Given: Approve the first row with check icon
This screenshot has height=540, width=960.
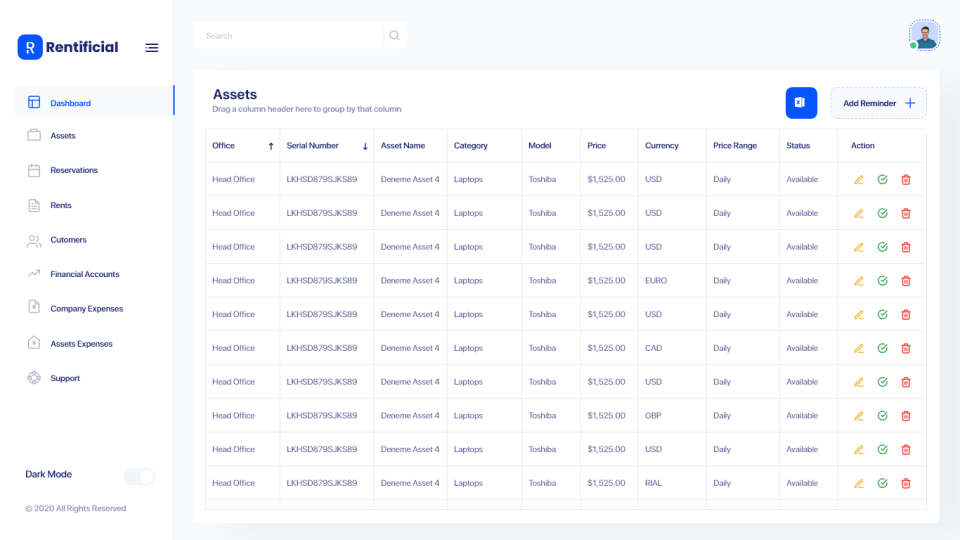Looking at the screenshot, I should point(882,180).
